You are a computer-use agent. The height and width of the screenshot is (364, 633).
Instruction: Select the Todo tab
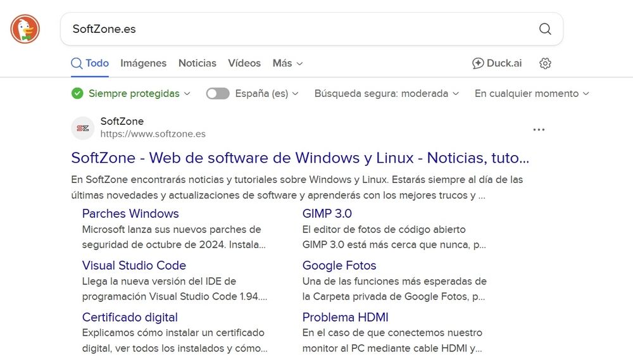(90, 63)
